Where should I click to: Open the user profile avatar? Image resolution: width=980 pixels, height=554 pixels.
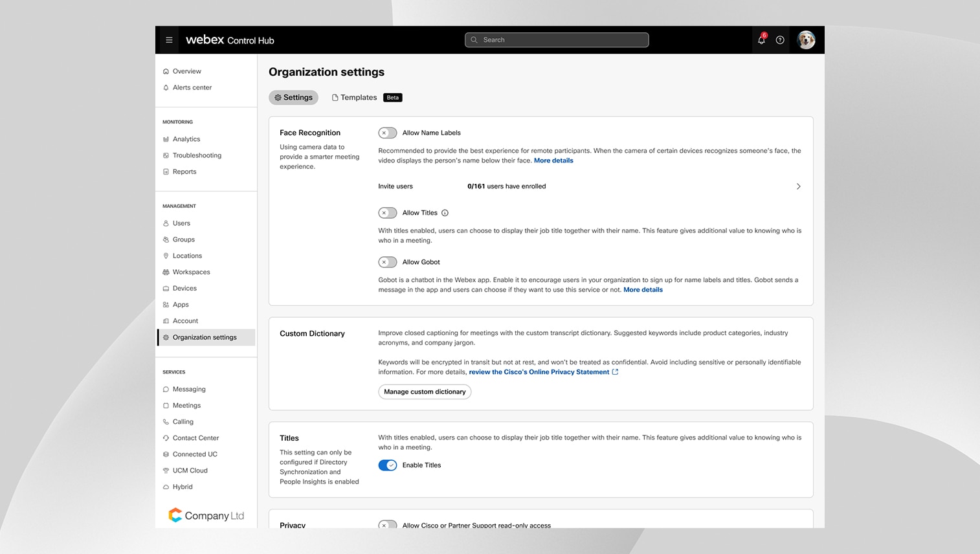click(806, 40)
